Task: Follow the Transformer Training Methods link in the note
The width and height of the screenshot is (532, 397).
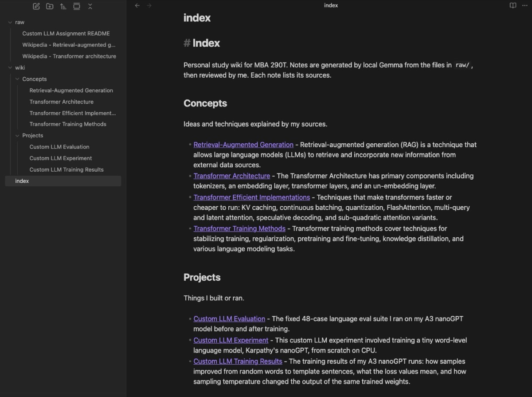Action: pos(239,228)
